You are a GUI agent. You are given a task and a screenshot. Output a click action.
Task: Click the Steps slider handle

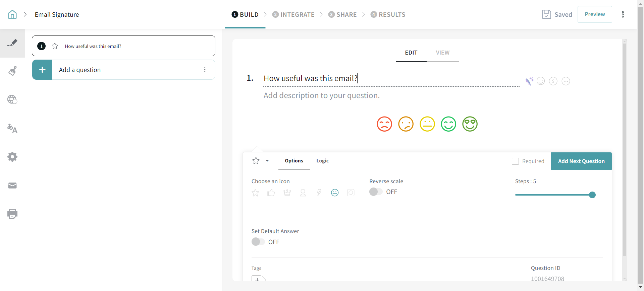592,195
